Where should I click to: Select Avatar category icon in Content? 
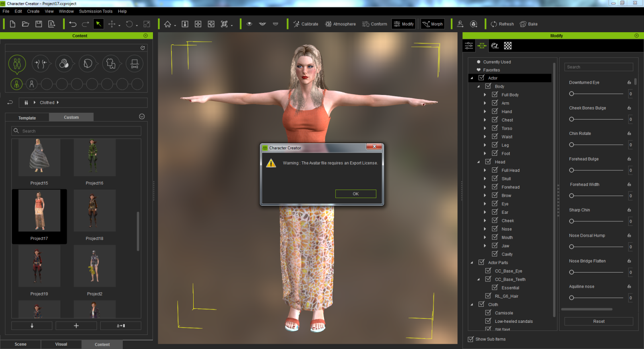(17, 64)
